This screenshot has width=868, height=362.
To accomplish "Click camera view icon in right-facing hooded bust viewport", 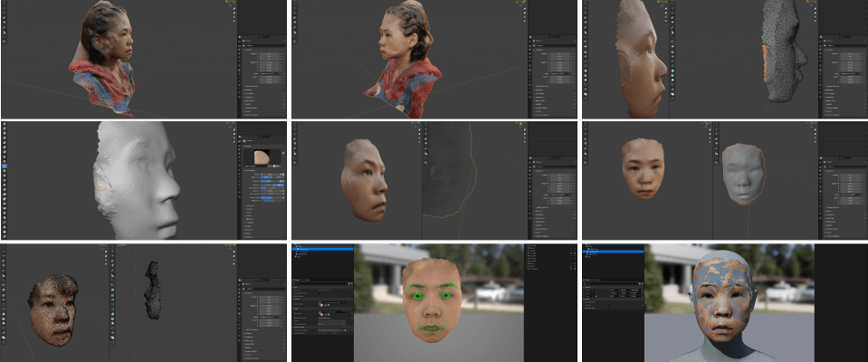I will (x=234, y=16).
